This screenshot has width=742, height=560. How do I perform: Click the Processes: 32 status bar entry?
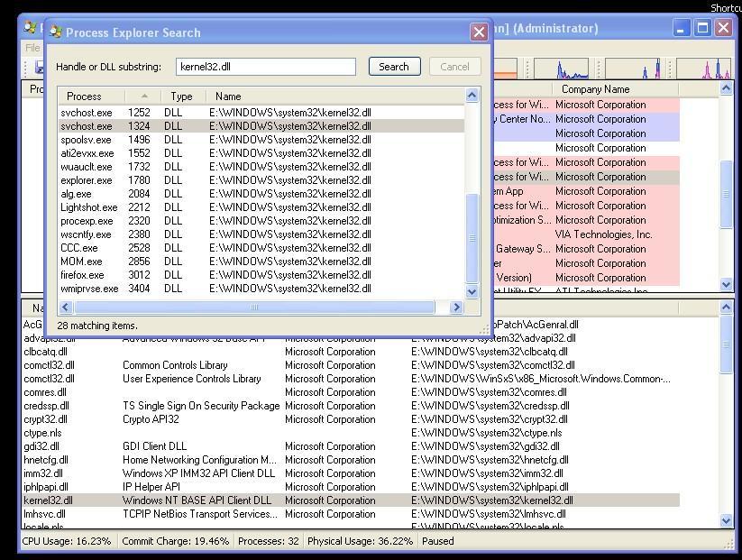[269, 541]
